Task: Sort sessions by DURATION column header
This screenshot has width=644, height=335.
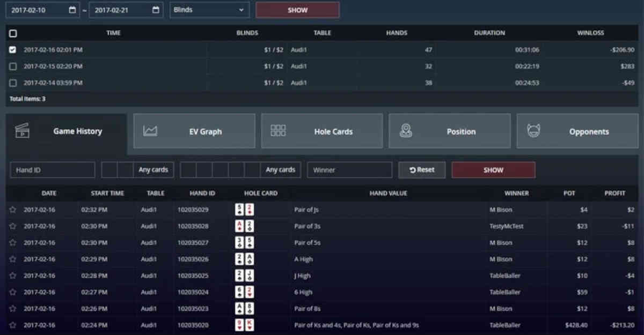Action: (x=489, y=33)
